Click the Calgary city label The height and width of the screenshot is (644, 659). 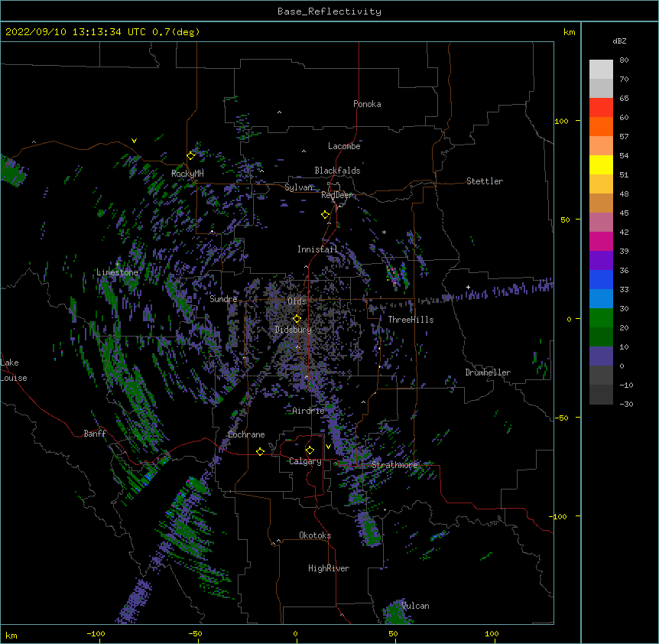tap(305, 461)
